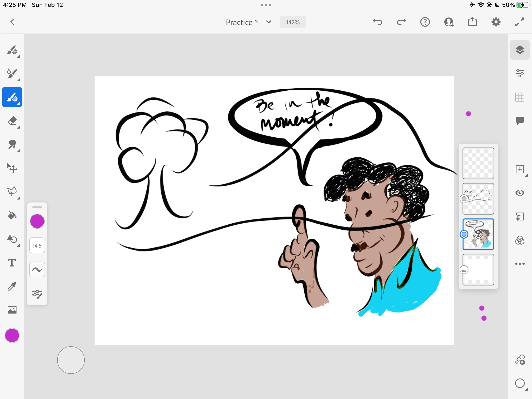Click the 142% zoom level button

pos(293,22)
